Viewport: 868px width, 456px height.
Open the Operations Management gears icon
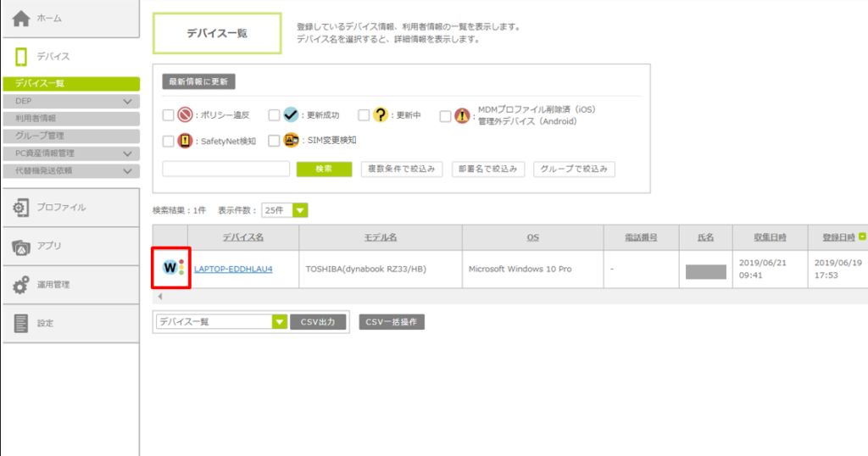pos(21,285)
